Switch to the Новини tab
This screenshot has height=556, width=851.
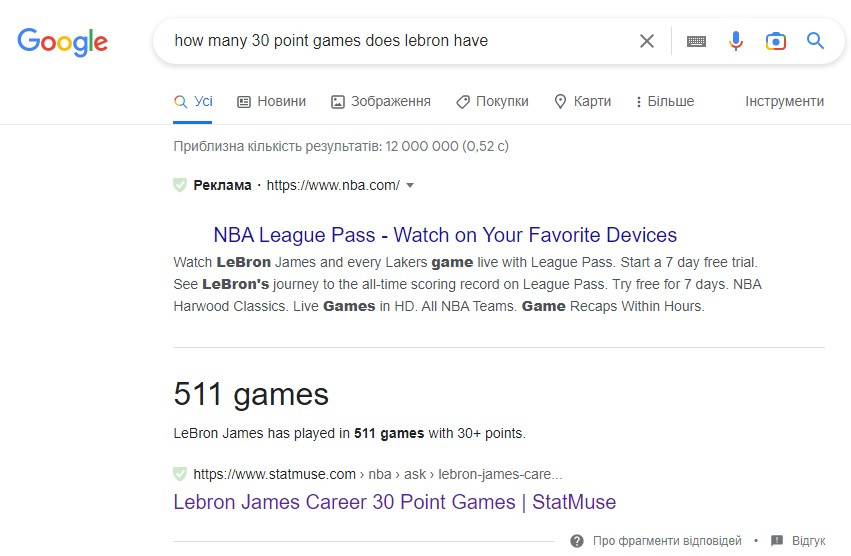click(x=271, y=101)
